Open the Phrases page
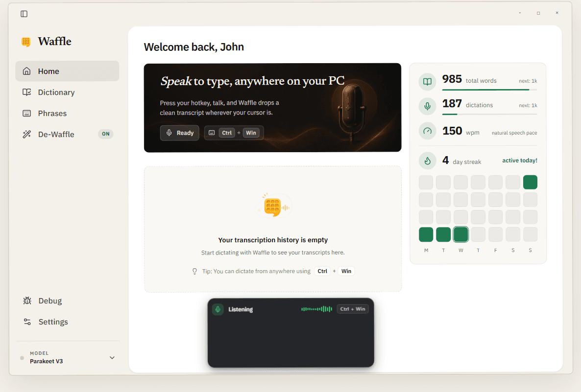Image resolution: width=581 pixels, height=392 pixels. [x=67, y=113]
